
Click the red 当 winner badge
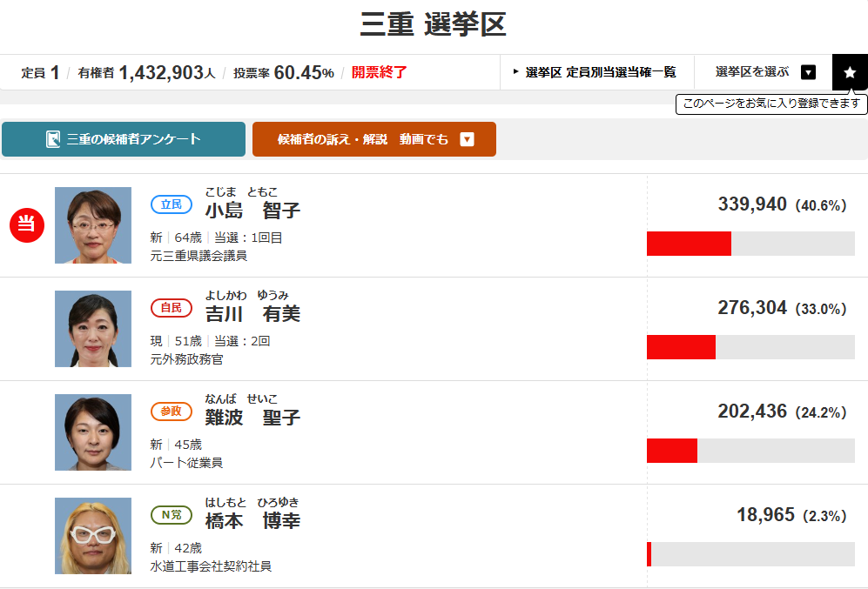[x=26, y=224]
